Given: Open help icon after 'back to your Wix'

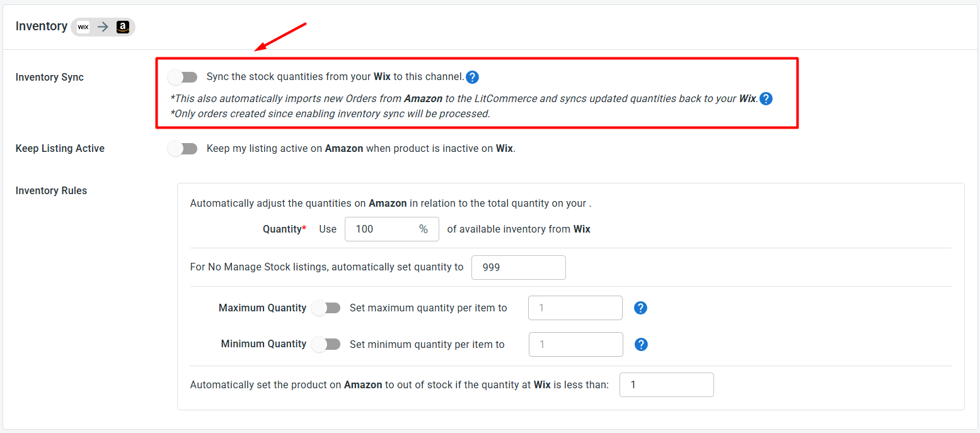Looking at the screenshot, I should [x=766, y=99].
